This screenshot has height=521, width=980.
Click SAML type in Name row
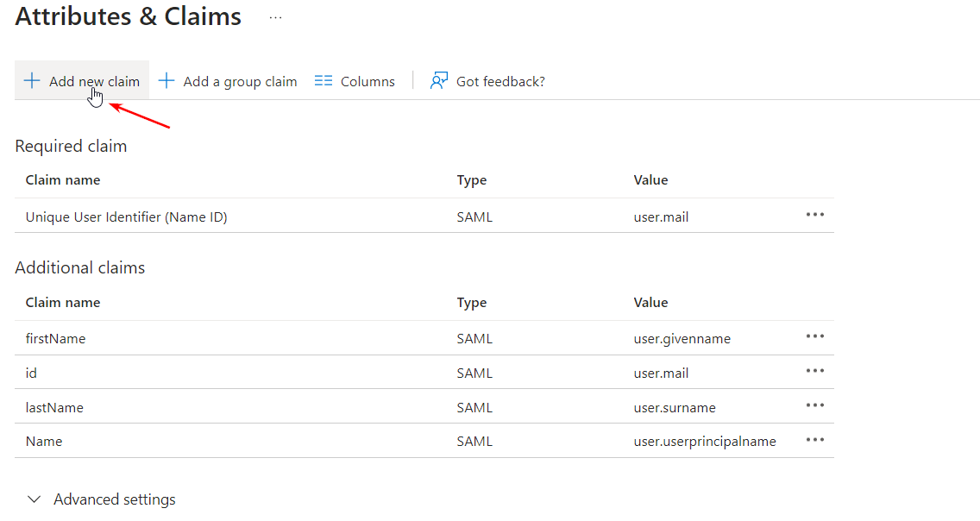pos(474,441)
